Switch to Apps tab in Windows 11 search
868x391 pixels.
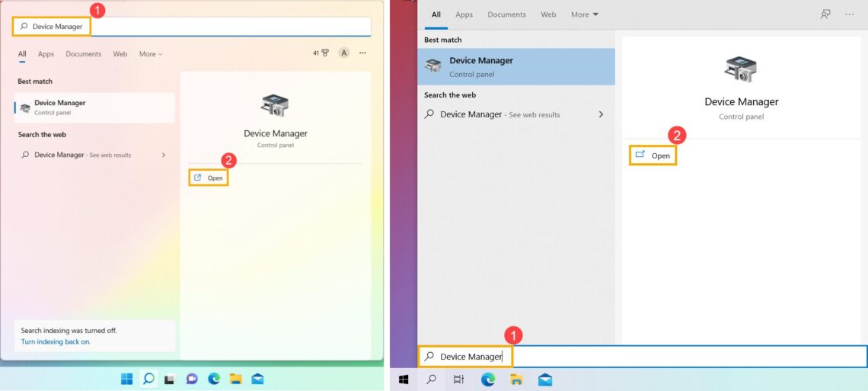click(46, 54)
